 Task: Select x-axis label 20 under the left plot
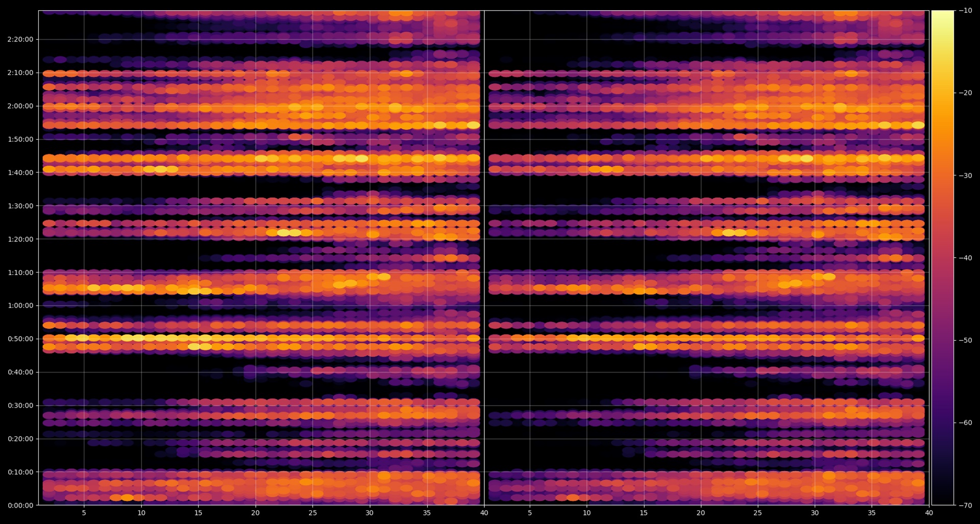click(x=256, y=513)
